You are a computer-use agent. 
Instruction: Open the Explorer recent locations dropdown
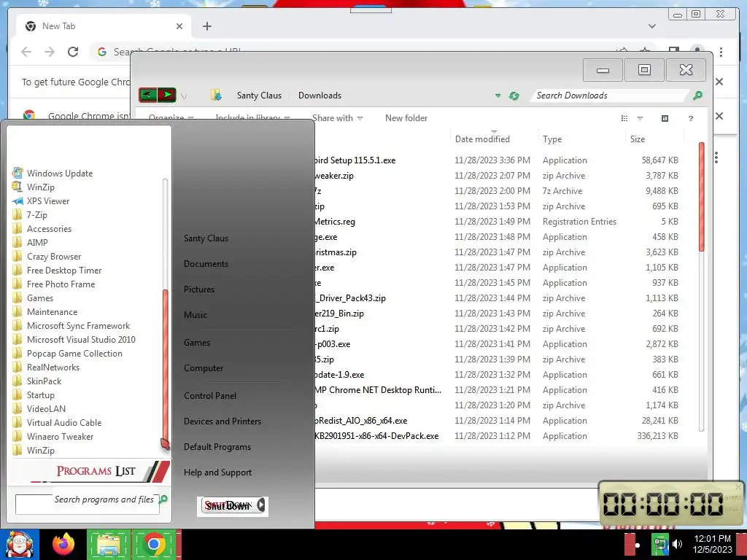point(184,96)
